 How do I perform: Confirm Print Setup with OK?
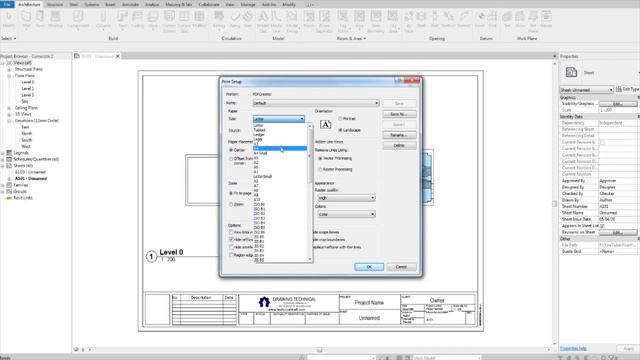point(369,267)
